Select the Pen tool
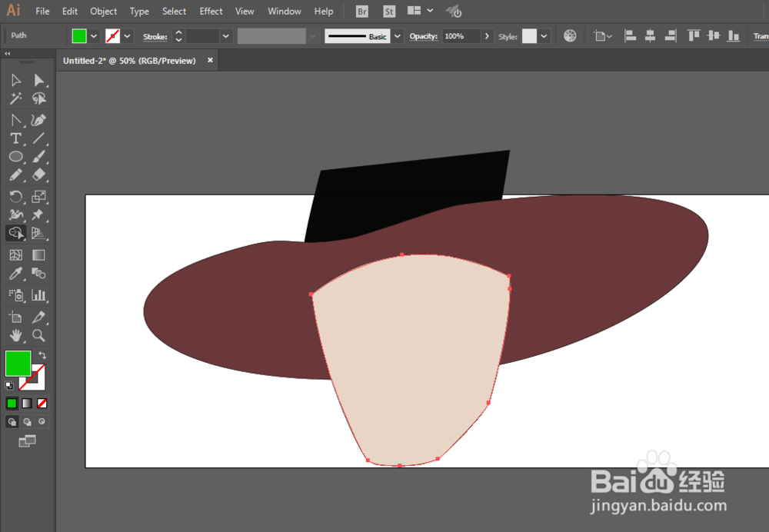 (15, 120)
